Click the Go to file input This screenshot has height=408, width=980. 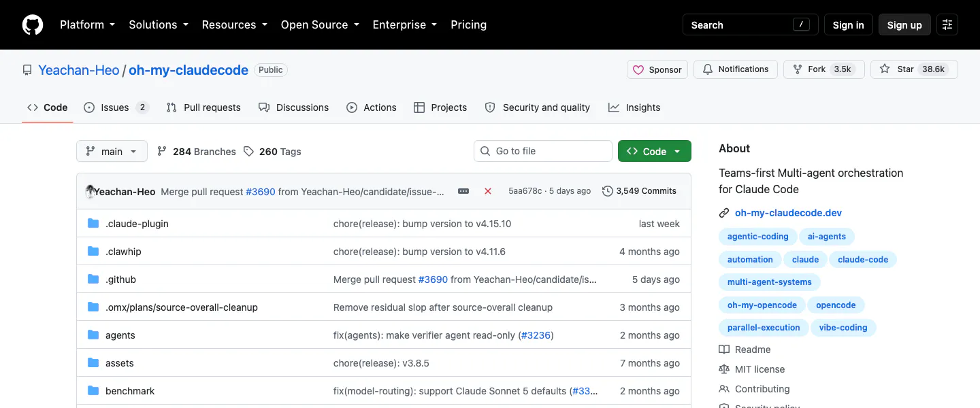[543, 151]
